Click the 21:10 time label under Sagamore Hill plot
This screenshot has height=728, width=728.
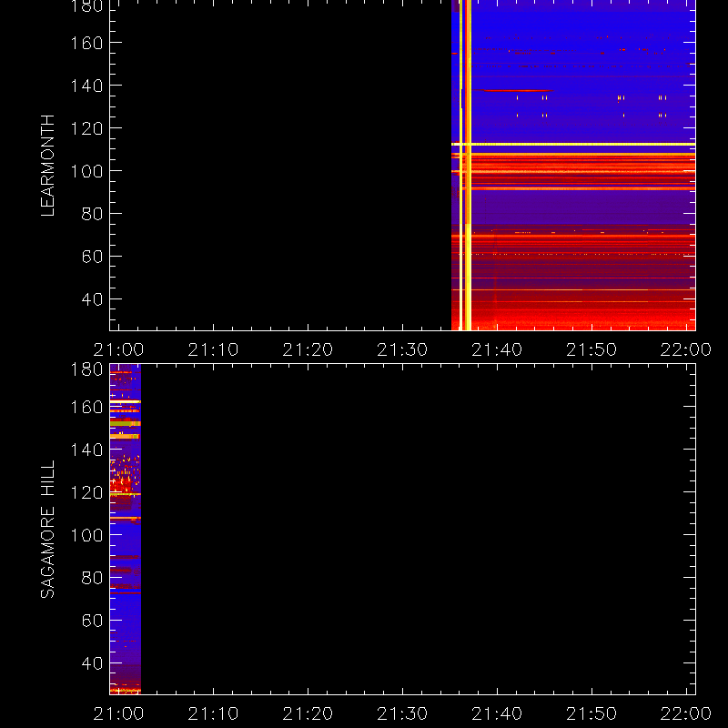click(x=213, y=713)
